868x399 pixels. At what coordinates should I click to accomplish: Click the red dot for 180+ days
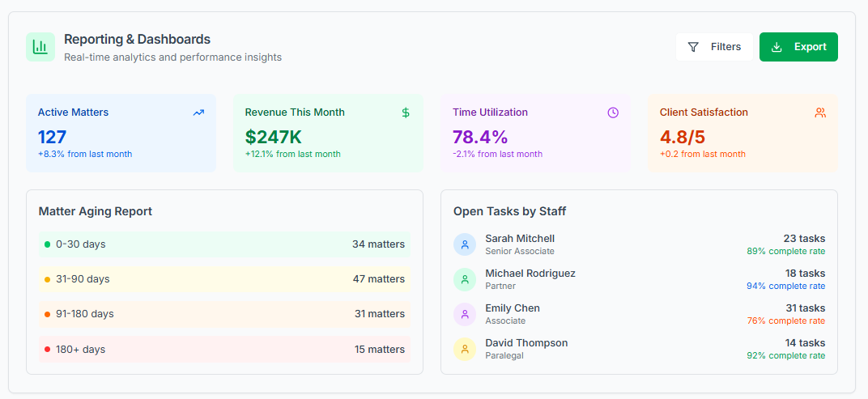pos(47,350)
